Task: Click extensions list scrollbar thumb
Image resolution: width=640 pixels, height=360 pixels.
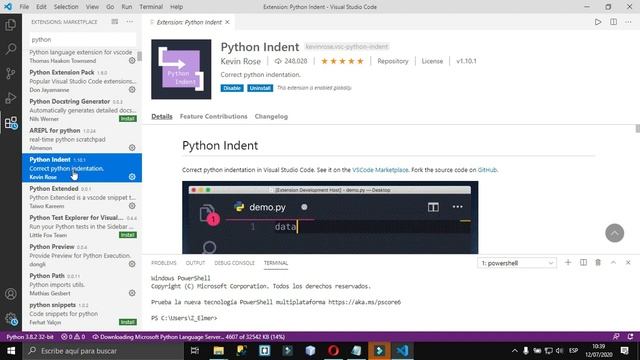Action: coord(139,56)
